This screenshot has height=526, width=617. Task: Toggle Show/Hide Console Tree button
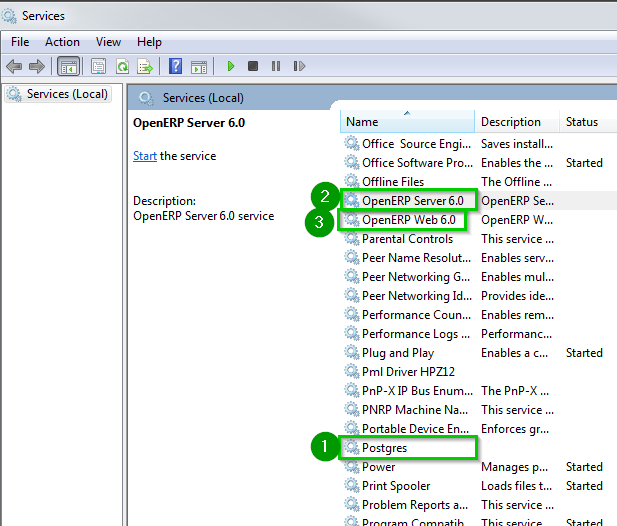pyautogui.click(x=69, y=66)
